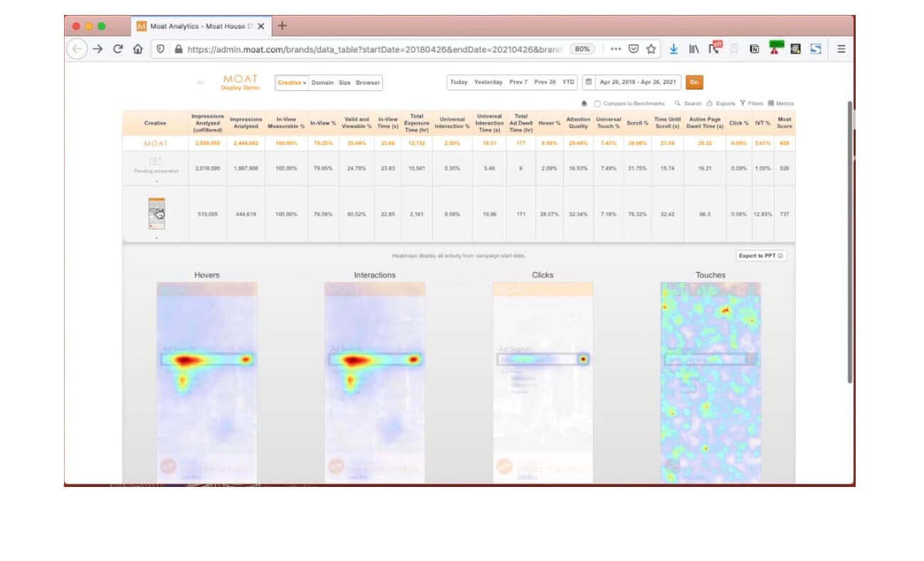
Task: Open the calendar date picker icon
Action: tap(588, 82)
